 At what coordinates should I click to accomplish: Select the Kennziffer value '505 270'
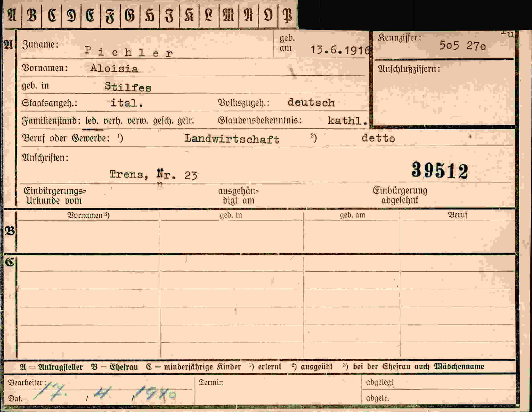[463, 46]
